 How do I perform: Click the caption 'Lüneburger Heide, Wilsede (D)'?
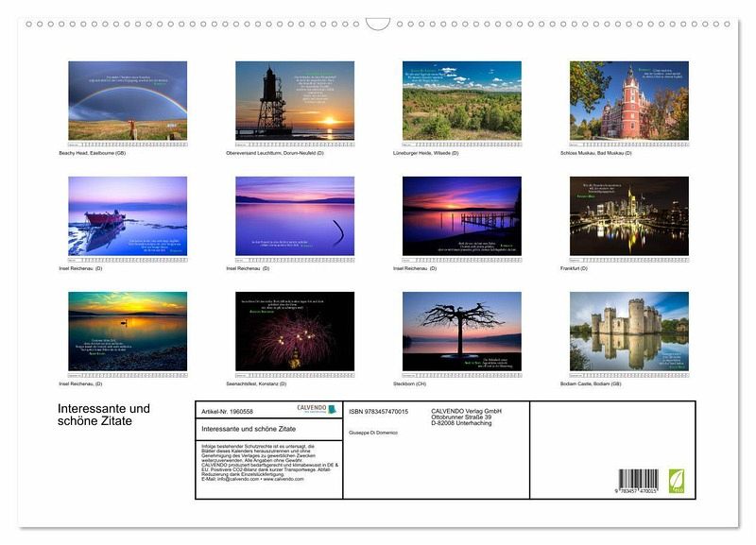coord(426,153)
